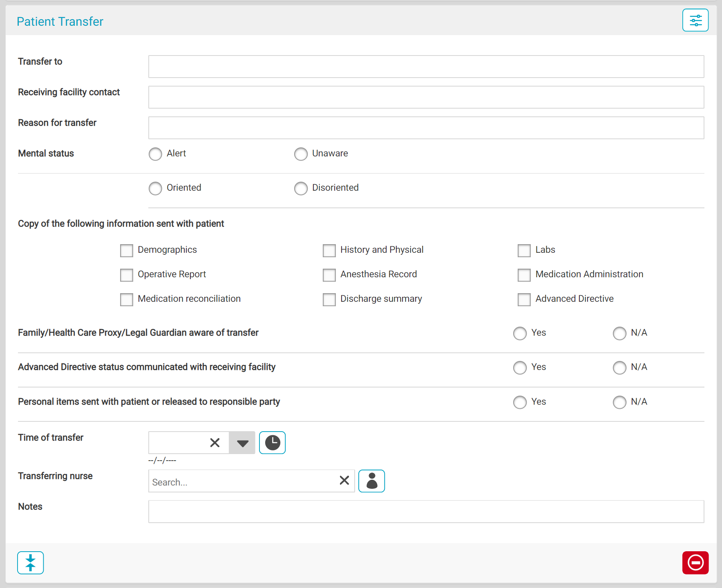This screenshot has width=722, height=588.
Task: Focus the Reason for transfer field
Action: coord(426,128)
